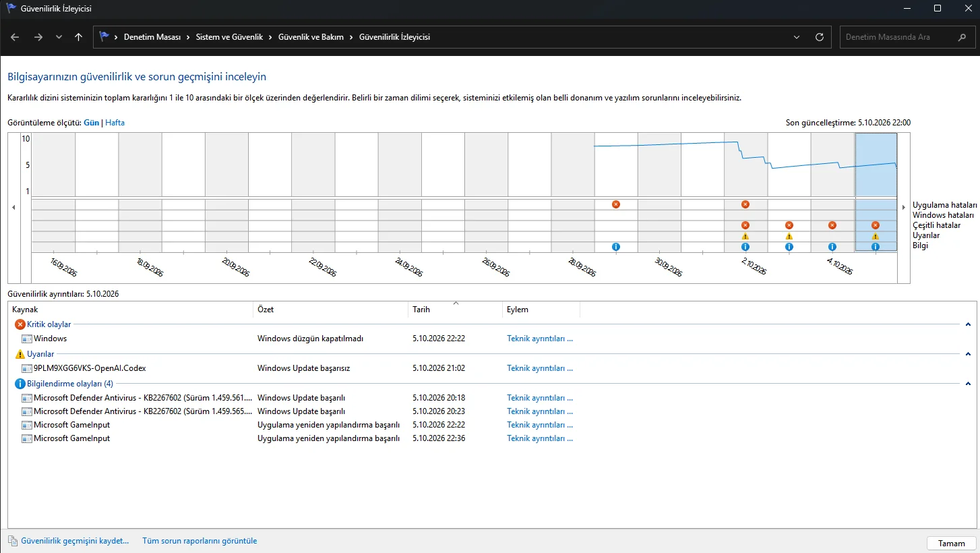Go up one level with the Up arrow

(x=79, y=37)
